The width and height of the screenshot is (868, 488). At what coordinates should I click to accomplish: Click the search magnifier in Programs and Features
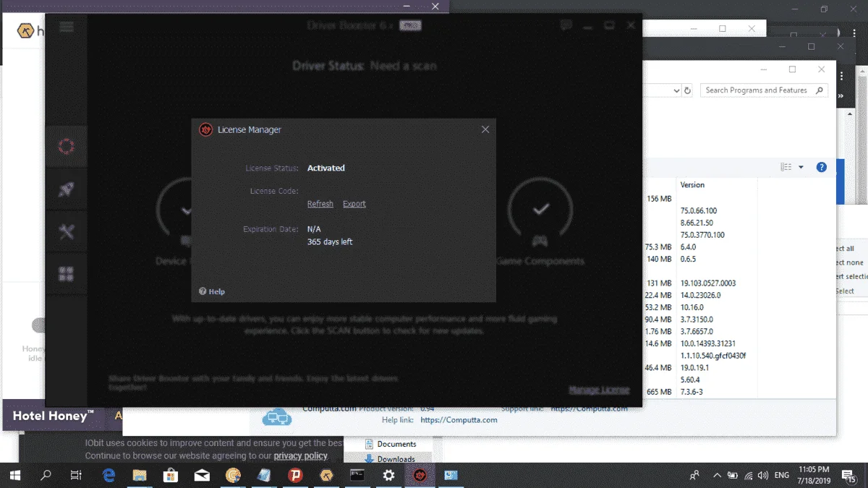(820, 90)
